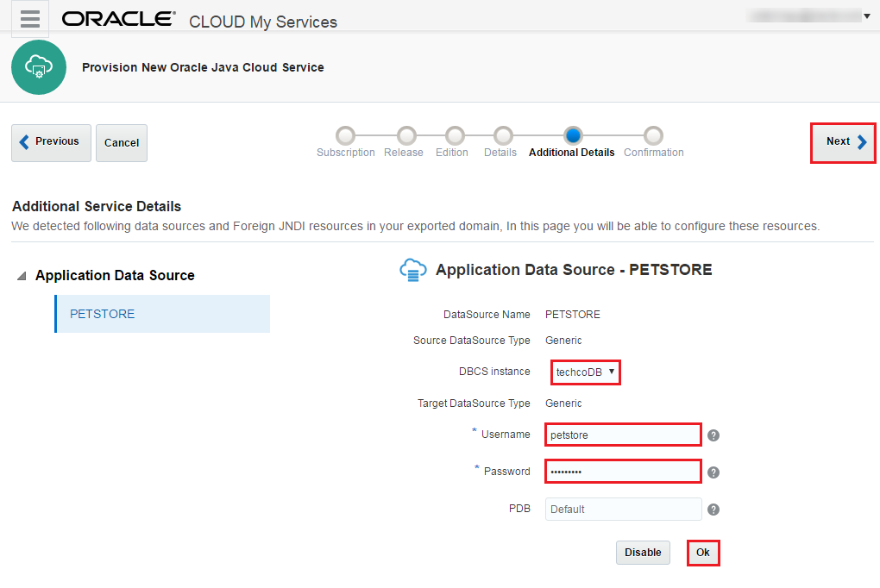Confirm data source settings with Ok

[703, 553]
